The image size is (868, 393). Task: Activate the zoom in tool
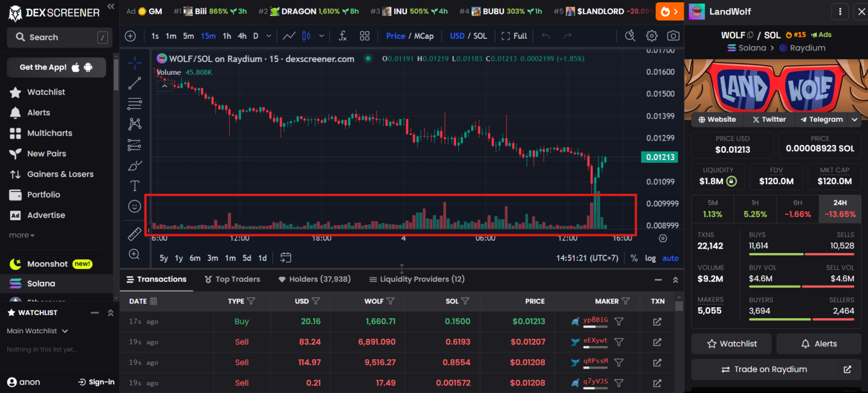[135, 254]
